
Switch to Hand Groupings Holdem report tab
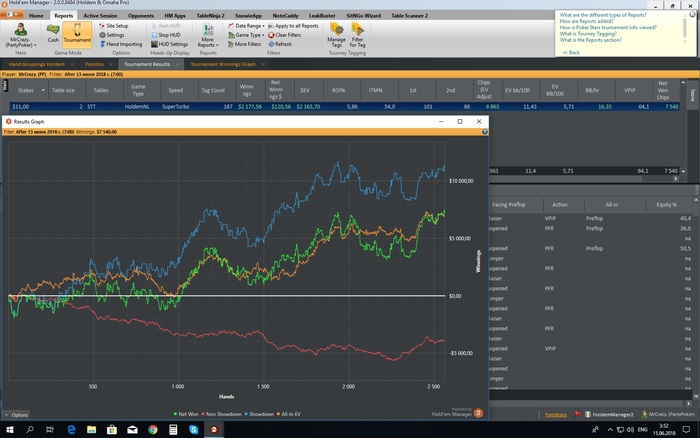(x=37, y=64)
